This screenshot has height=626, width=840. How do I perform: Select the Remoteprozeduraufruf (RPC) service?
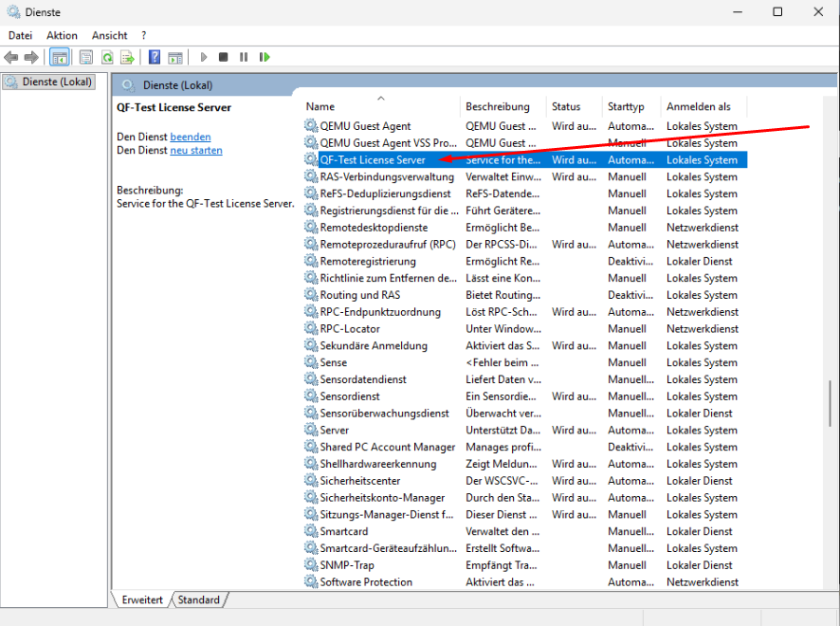point(388,245)
